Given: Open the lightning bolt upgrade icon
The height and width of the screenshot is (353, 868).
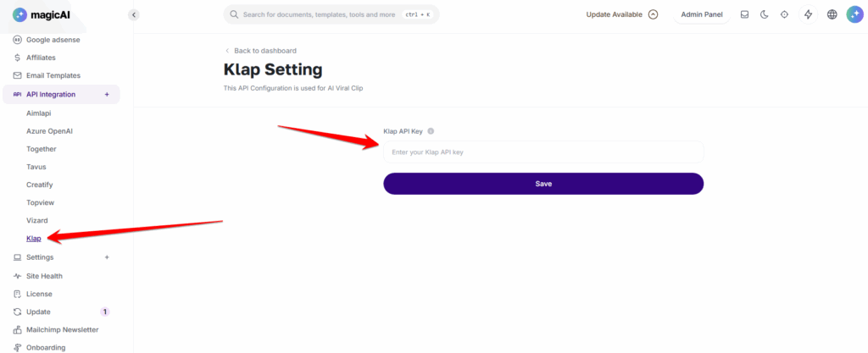Looking at the screenshot, I should [808, 15].
